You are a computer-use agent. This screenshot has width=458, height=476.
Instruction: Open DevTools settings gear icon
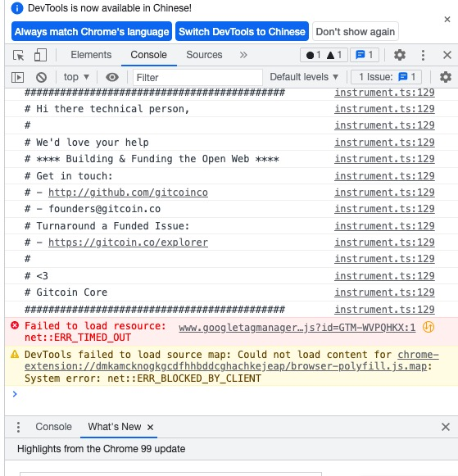(400, 55)
